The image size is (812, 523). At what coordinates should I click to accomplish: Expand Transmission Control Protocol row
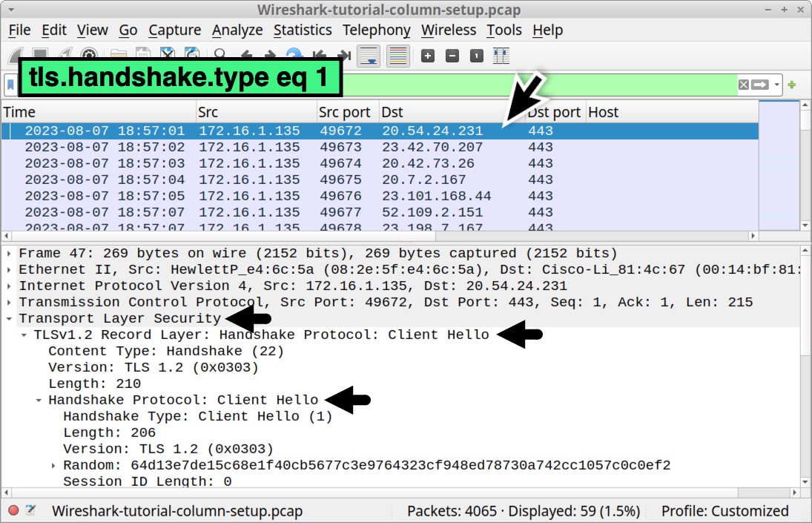[10, 303]
